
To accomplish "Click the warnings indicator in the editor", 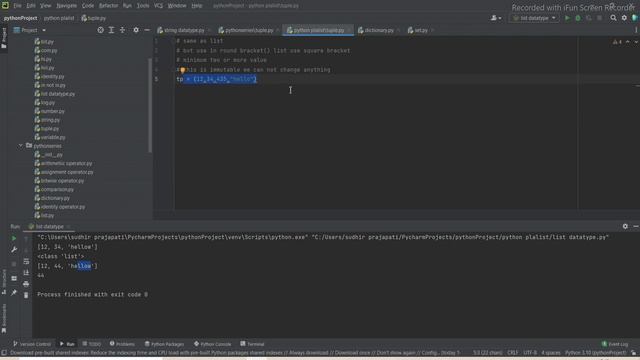I will pyautogui.click(x=617, y=42).
